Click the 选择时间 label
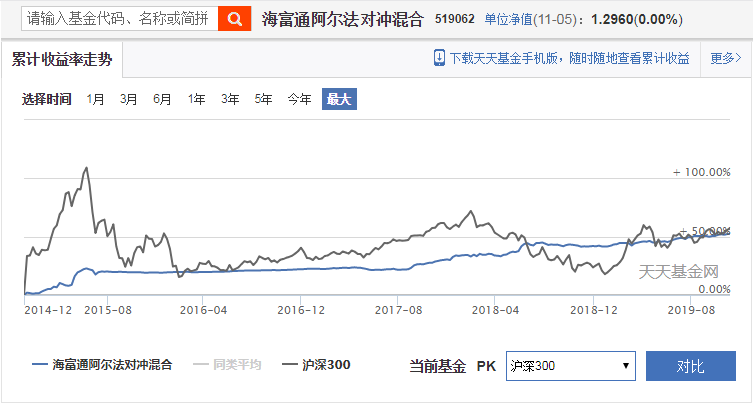This screenshot has height=405, width=753. click(x=47, y=99)
